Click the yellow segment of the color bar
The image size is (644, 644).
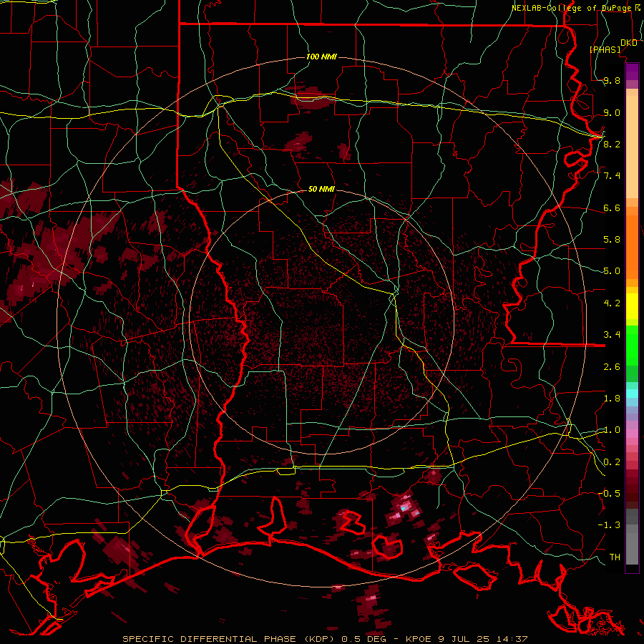point(632,306)
